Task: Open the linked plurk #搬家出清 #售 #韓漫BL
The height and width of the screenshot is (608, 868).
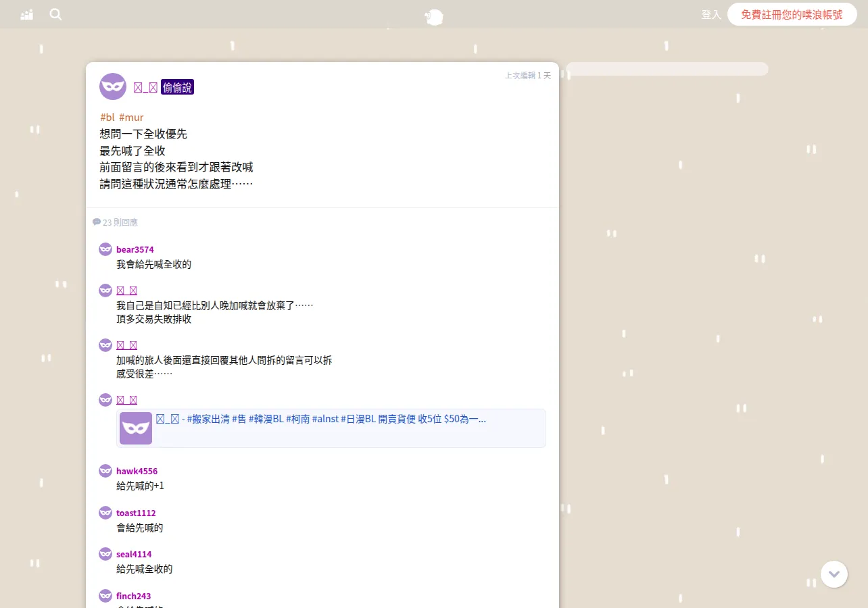Action: [321, 419]
